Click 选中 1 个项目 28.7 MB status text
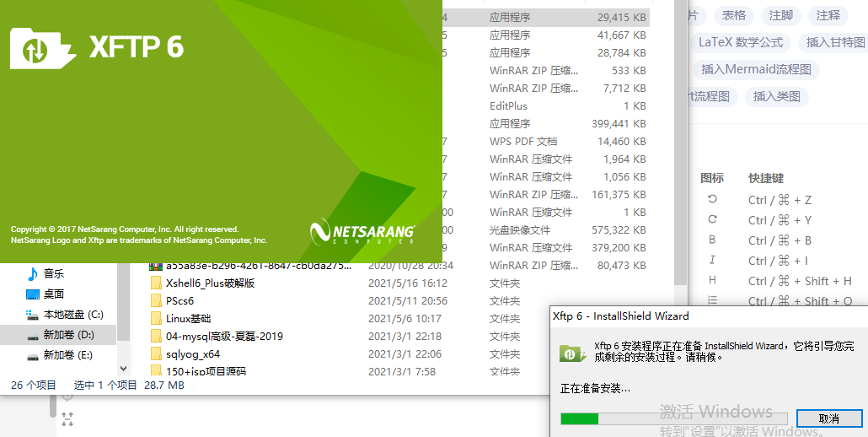868x437 pixels. (x=129, y=385)
